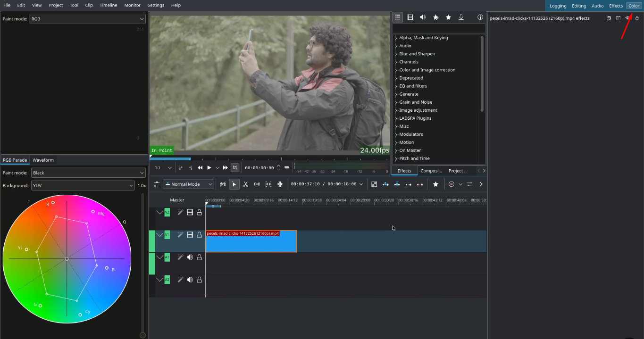Show only audio effects in the effects panel
The width and height of the screenshot is (644, 339).
[x=423, y=17]
